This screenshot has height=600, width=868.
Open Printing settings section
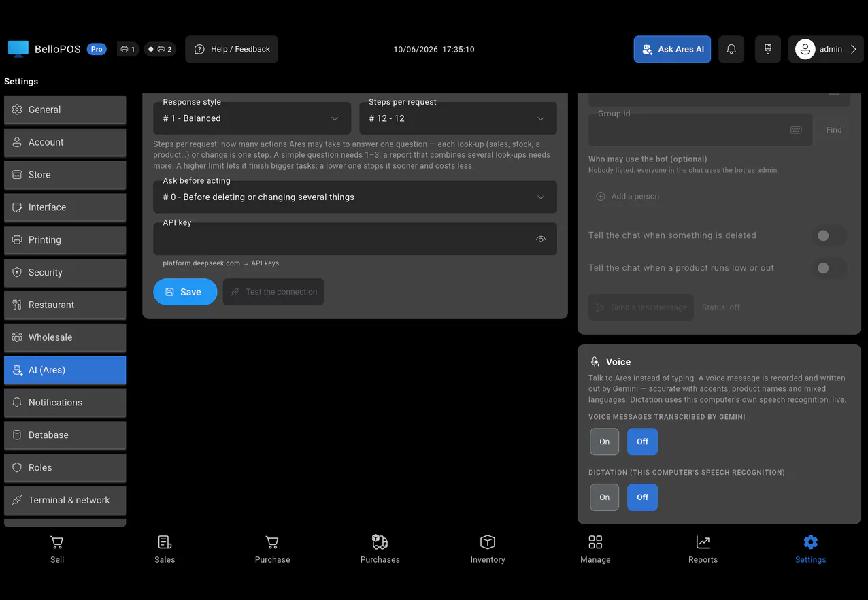pyautogui.click(x=65, y=240)
